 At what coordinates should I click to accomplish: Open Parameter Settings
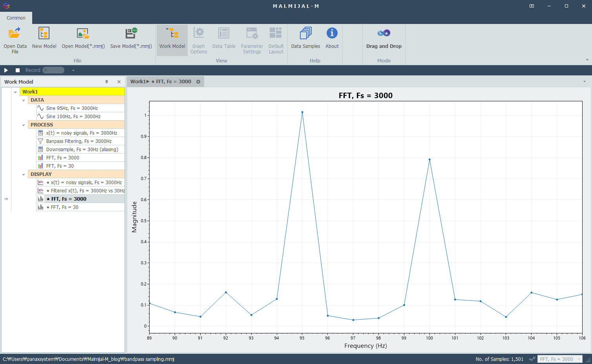(252, 40)
